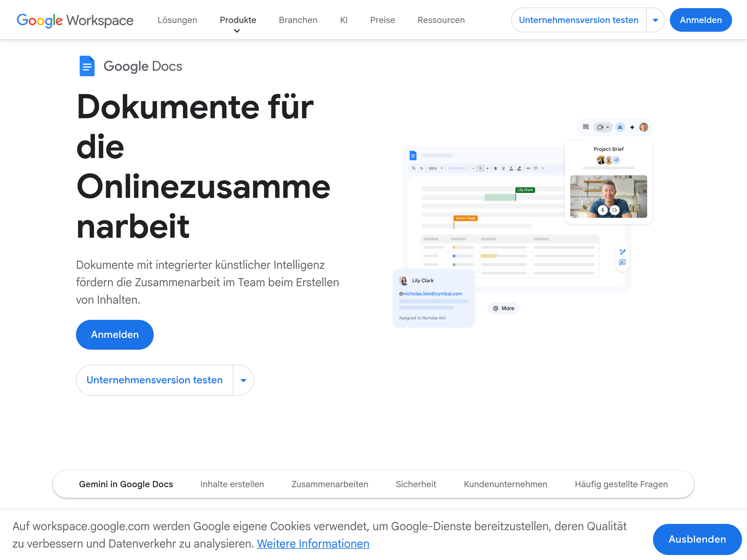
Task: Expand the header Unternehmensversion testen dropdown arrow
Action: [x=655, y=20]
